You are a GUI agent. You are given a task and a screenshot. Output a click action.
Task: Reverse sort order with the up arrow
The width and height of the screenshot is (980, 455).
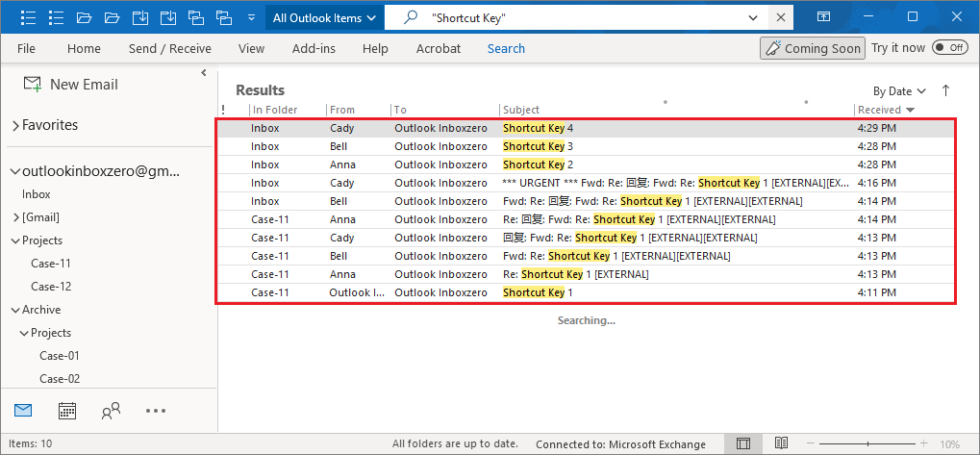coord(945,90)
